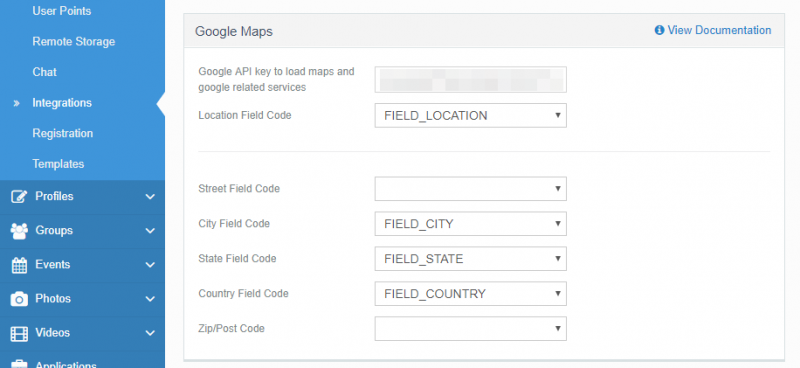Image resolution: width=800 pixels, height=368 pixels.
Task: Click the Street Field Code label
Action: (x=239, y=188)
